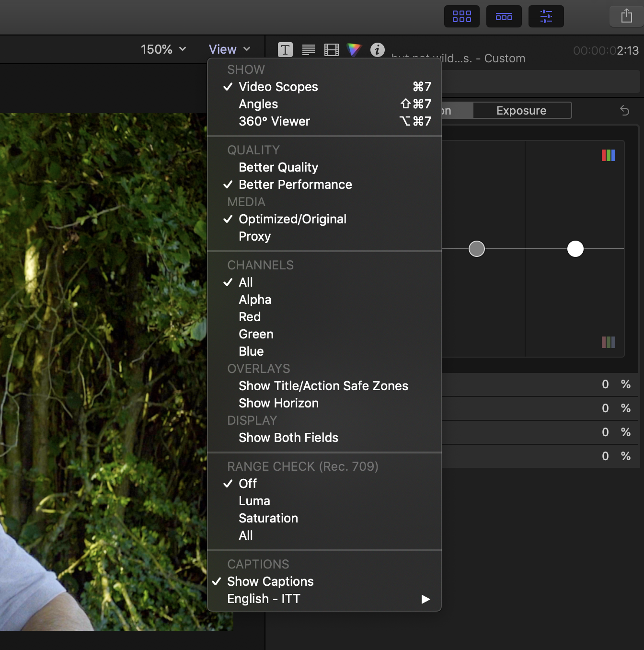Show or hide the Inspector panel

tap(546, 16)
